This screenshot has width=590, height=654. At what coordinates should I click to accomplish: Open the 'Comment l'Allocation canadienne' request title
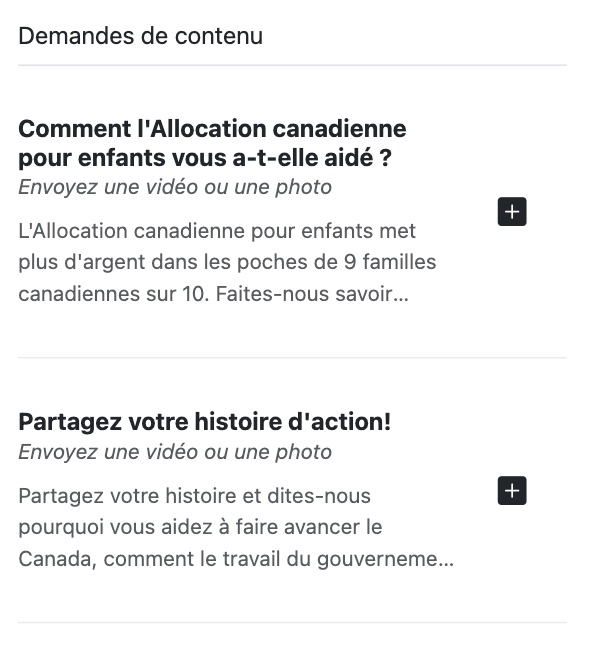(212, 143)
